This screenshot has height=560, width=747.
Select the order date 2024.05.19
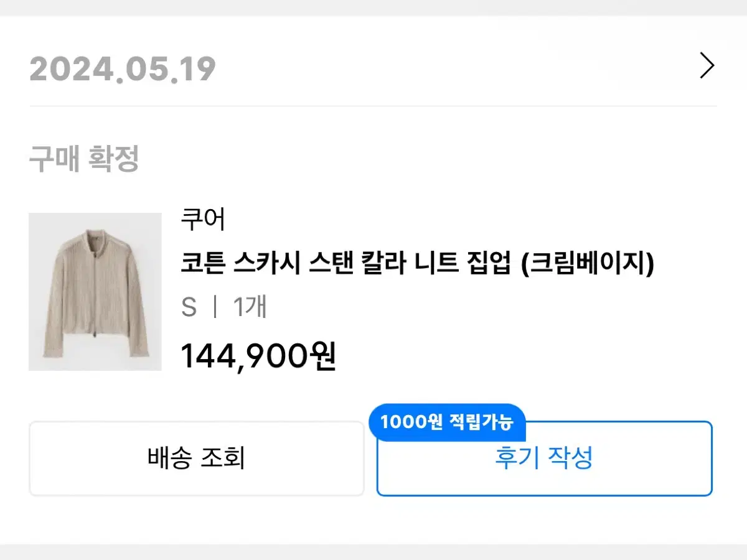(x=123, y=67)
